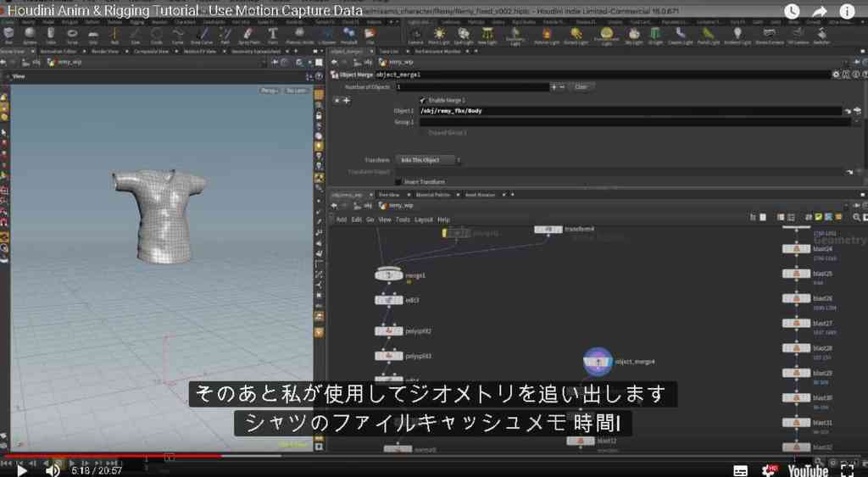Add a Point Light from the shelf
The width and height of the screenshot is (868, 477).
pos(439,36)
